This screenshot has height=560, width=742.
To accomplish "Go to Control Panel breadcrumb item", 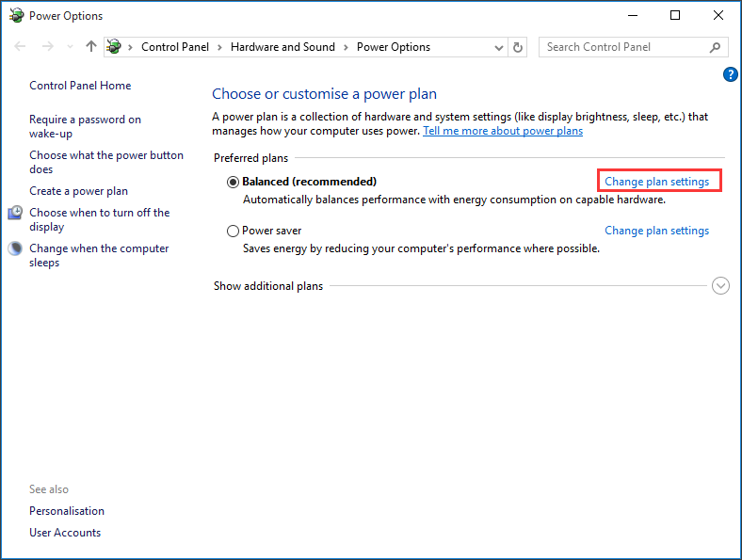I will click(175, 47).
